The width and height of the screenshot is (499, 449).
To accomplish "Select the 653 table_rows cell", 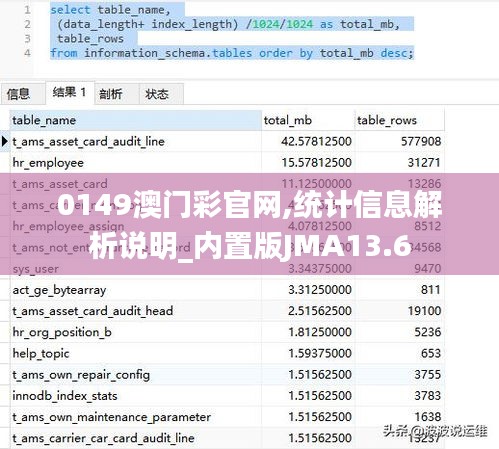I will coord(399,353).
